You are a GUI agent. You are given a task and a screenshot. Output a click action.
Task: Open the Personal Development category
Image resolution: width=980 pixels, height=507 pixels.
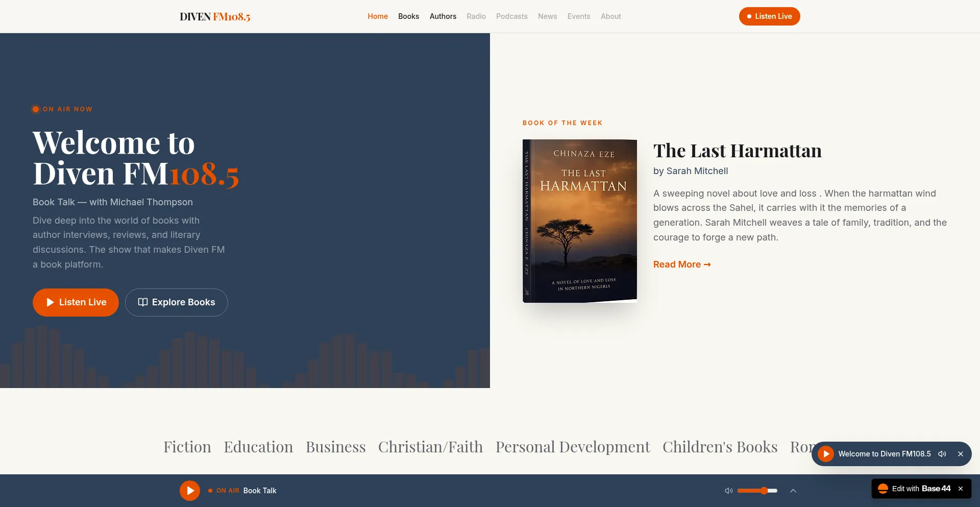(573, 447)
